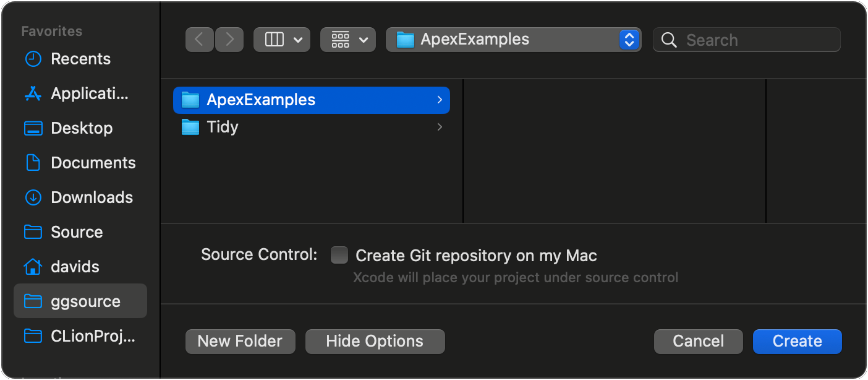The width and height of the screenshot is (868, 380).
Task: Select Desktop in Favorites sidebar
Action: [82, 128]
